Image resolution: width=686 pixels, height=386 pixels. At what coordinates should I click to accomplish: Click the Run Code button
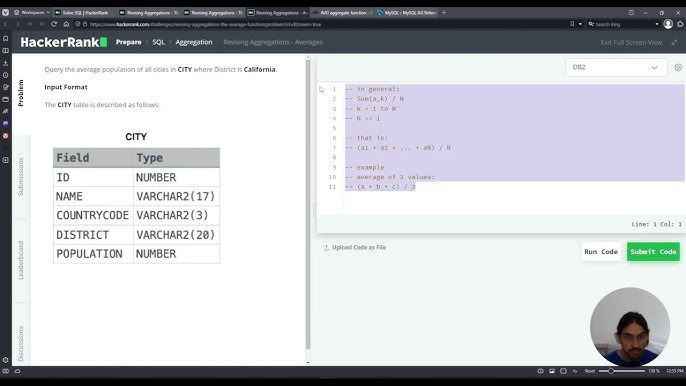point(601,252)
